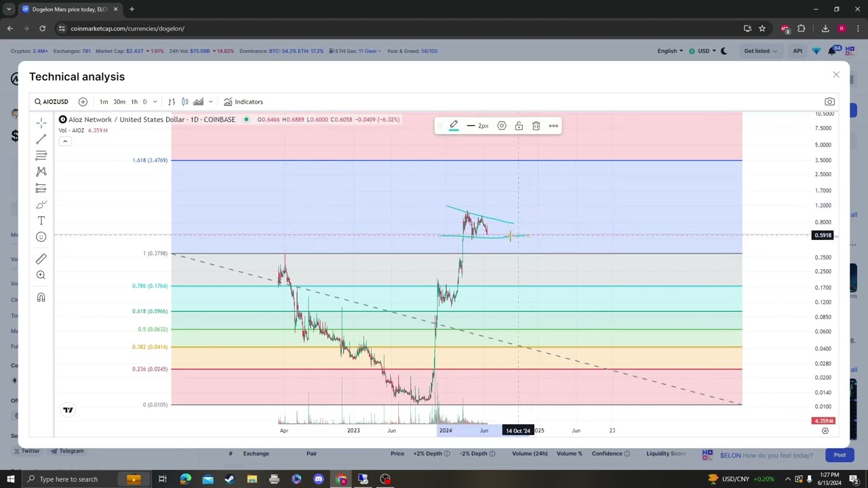Open Windows Start menu
868x488 pixels.
pos(10,479)
